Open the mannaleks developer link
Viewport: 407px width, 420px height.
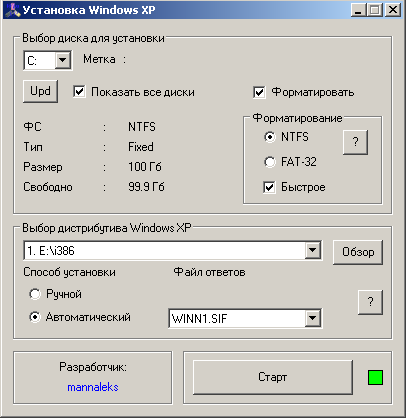pyautogui.click(x=93, y=387)
